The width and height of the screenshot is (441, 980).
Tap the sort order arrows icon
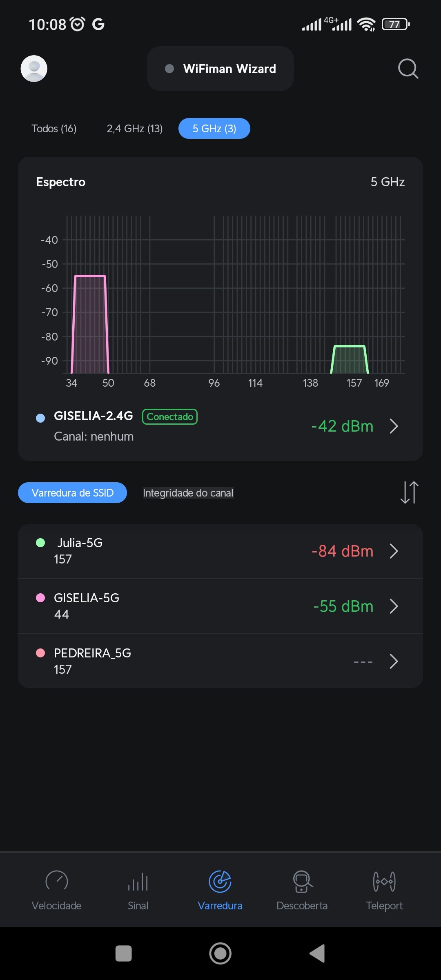pyautogui.click(x=409, y=492)
